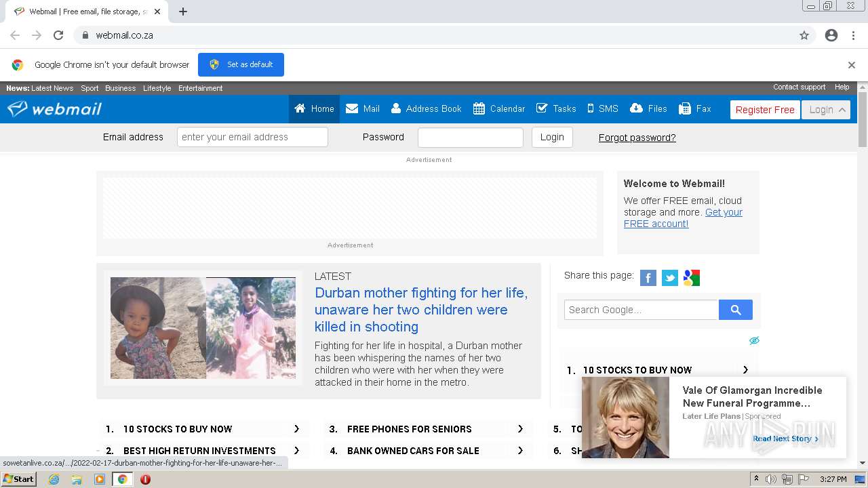
Task: Open File Explorer from the taskbar
Action: point(77,479)
